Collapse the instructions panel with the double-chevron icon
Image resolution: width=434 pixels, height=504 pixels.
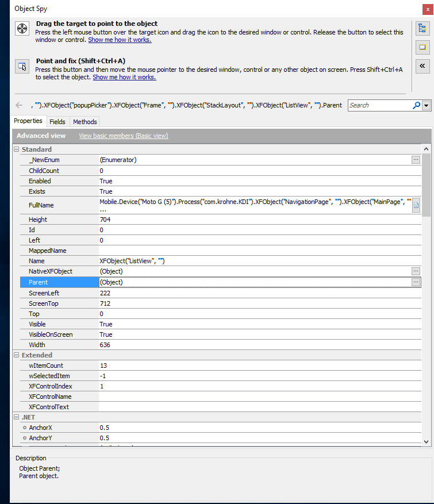(x=422, y=65)
